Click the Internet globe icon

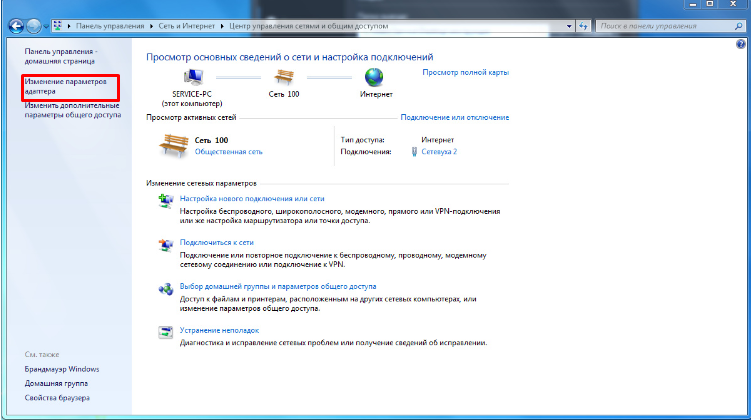pos(375,77)
